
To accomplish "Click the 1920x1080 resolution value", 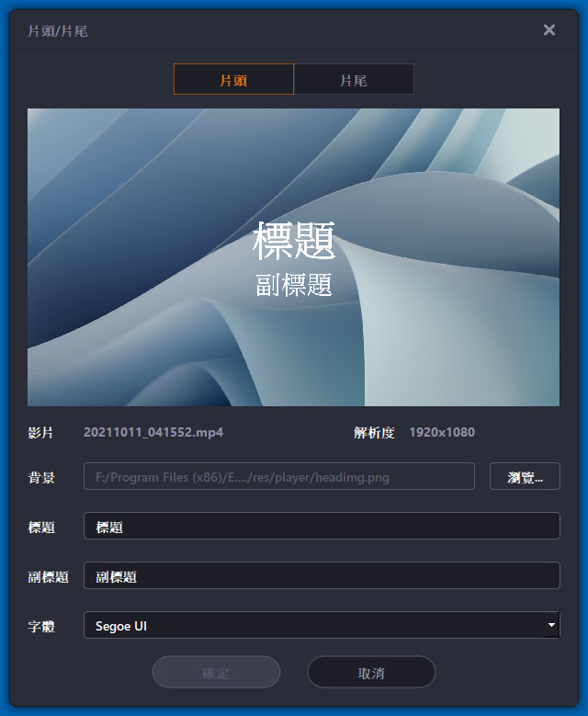I will pos(442,432).
